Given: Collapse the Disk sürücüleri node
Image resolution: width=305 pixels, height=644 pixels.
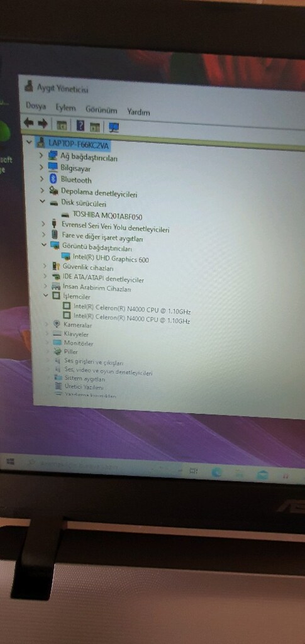Looking at the screenshot, I should [x=42, y=202].
